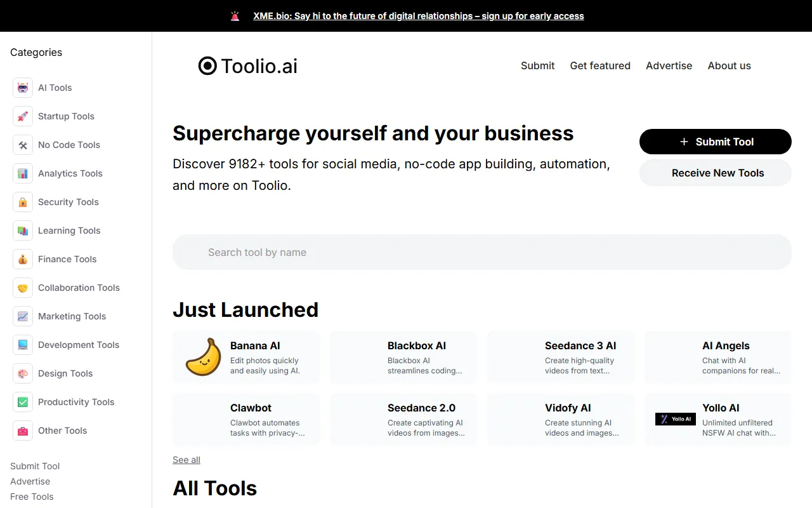The image size is (812, 508).
Task: Click See all under Just Launched
Action: tap(187, 460)
